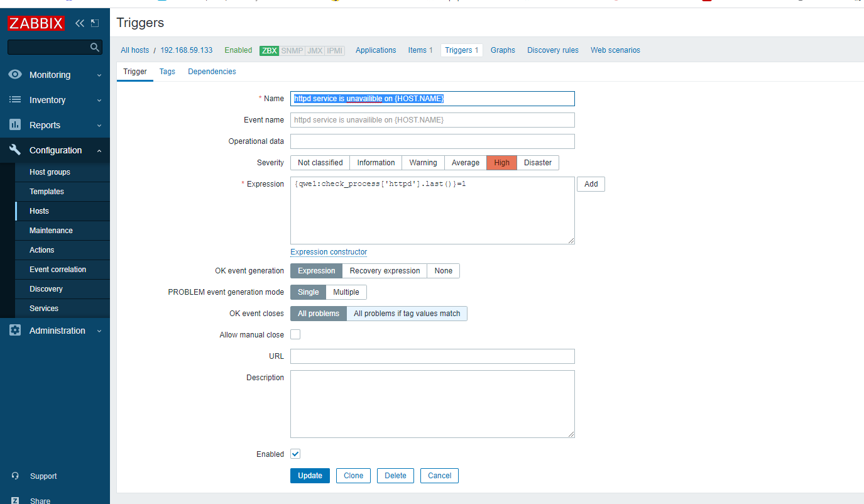
Task: Set severity to Warning
Action: click(x=423, y=163)
